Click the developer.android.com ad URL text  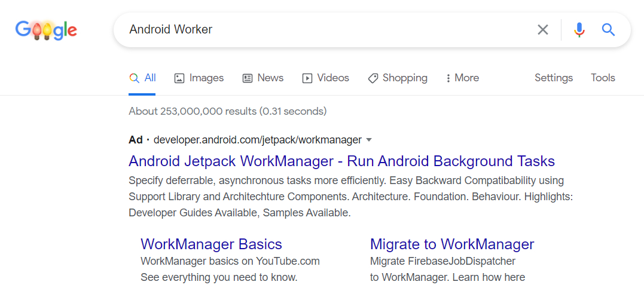pos(257,140)
